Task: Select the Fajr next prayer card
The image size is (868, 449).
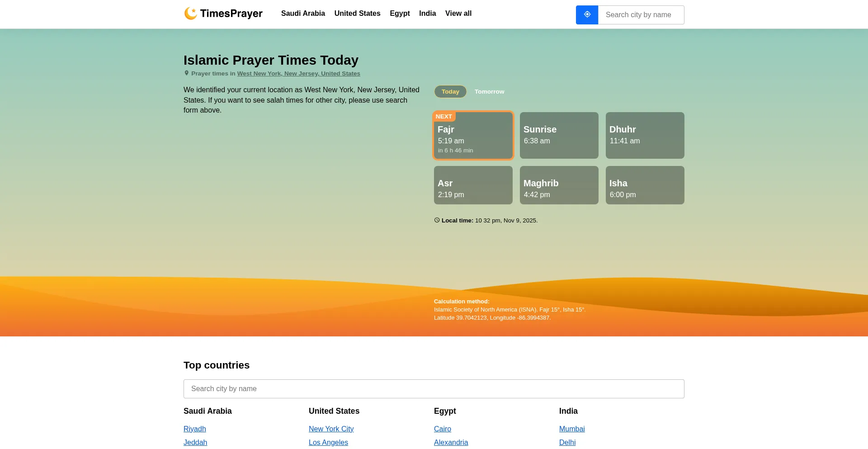Action: pyautogui.click(x=473, y=136)
